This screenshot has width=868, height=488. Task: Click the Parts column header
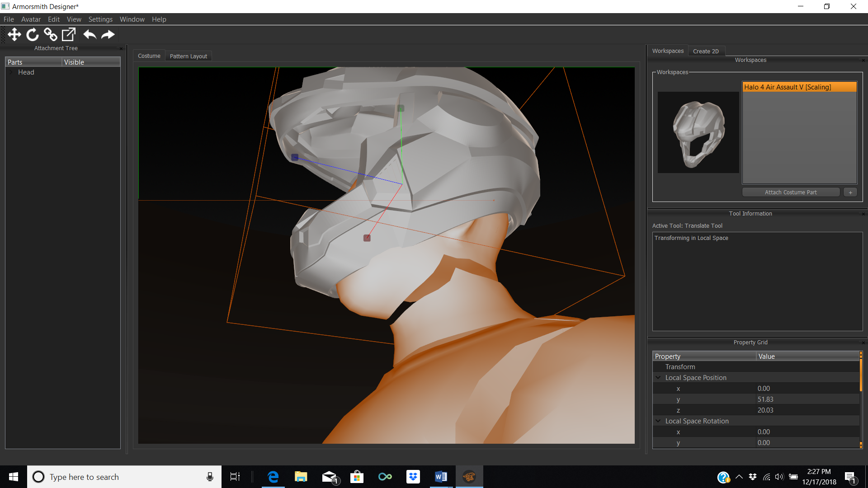click(33, 62)
